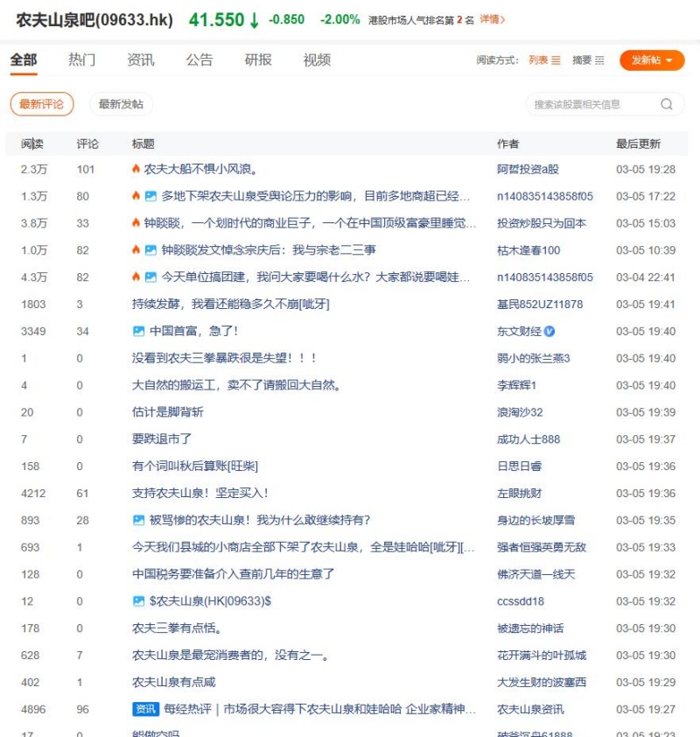Switch reading mode to 摘要
The width and height of the screenshot is (700, 737).
click(x=588, y=60)
